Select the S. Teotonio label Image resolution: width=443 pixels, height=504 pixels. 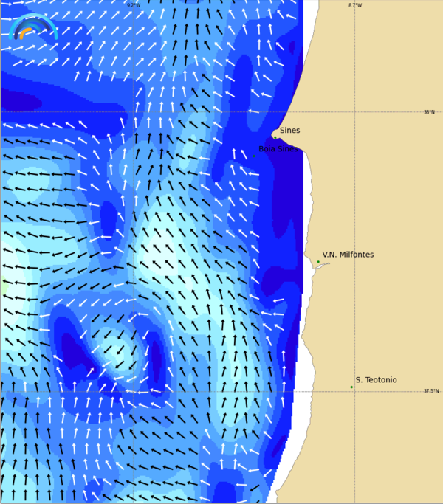[376, 380]
